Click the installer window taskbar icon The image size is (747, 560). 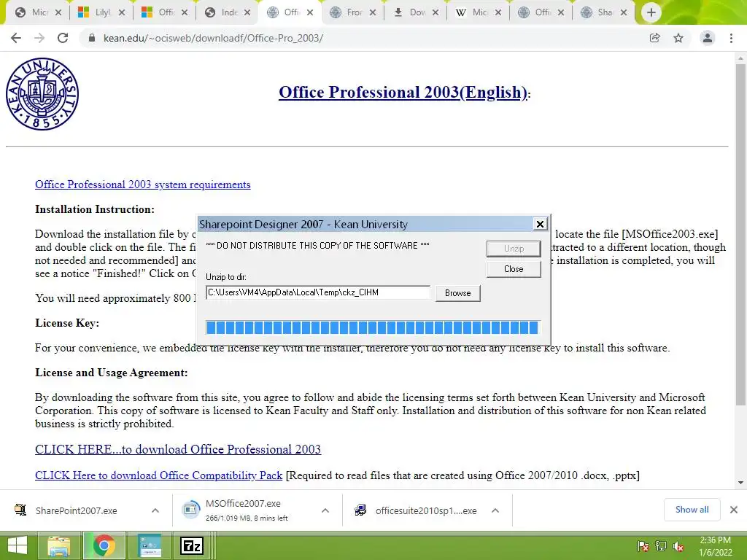click(x=150, y=545)
